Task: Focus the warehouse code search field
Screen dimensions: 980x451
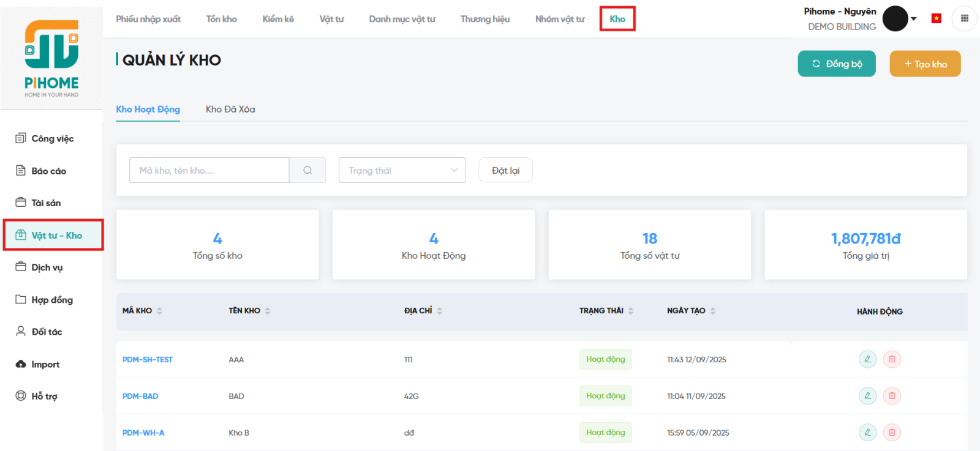Action: [209, 170]
